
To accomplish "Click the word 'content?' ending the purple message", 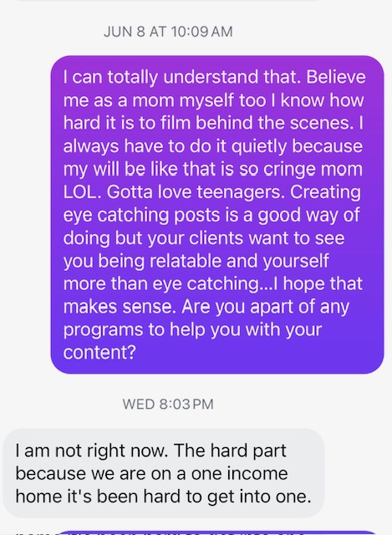I will pyautogui.click(x=99, y=352).
